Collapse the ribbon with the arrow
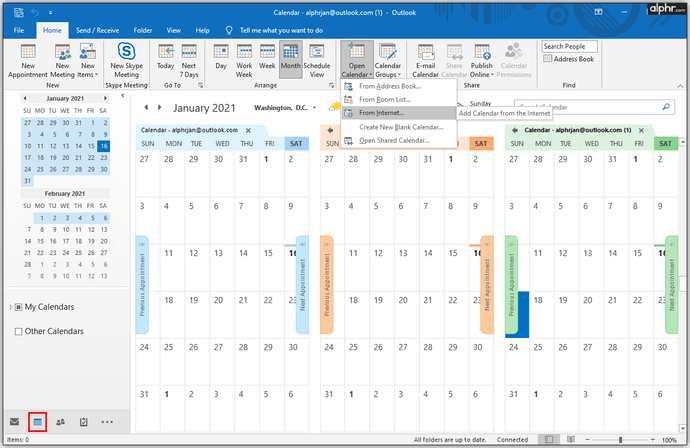This screenshot has width=690, height=448. point(680,85)
